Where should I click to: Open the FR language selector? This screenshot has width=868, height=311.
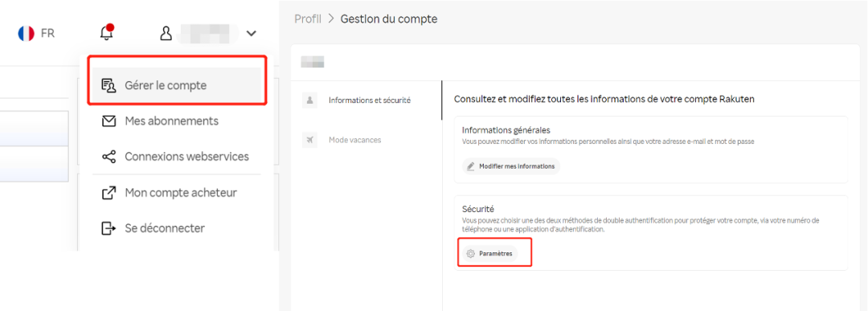coord(36,33)
